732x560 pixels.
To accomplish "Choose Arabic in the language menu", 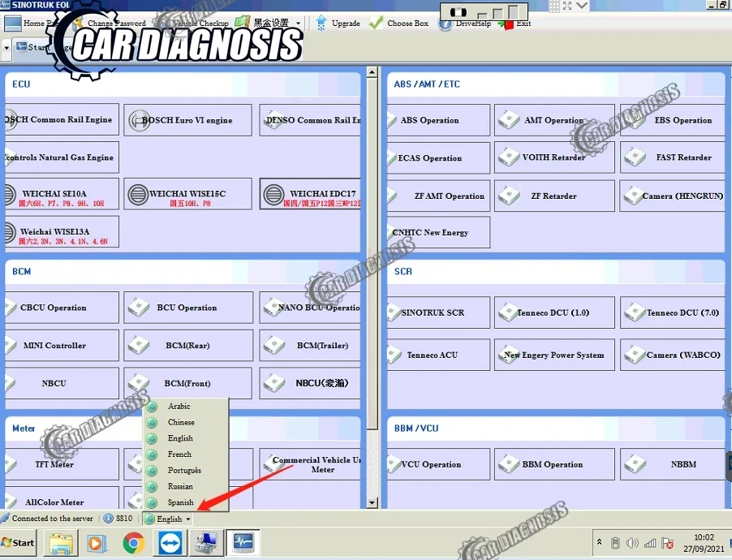I will pos(185,407).
